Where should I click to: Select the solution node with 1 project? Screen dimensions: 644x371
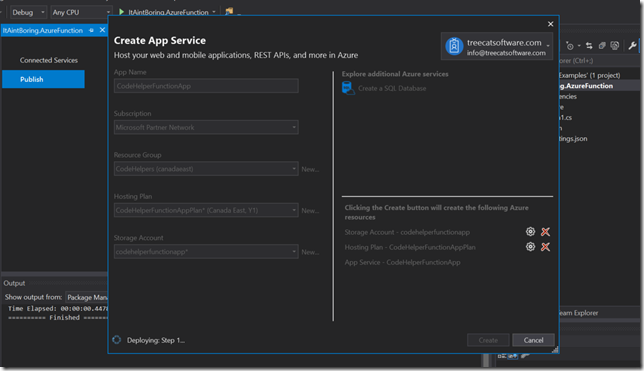click(589, 75)
